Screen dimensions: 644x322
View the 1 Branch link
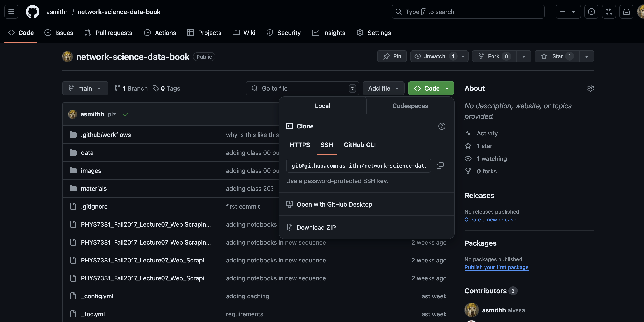click(x=131, y=88)
